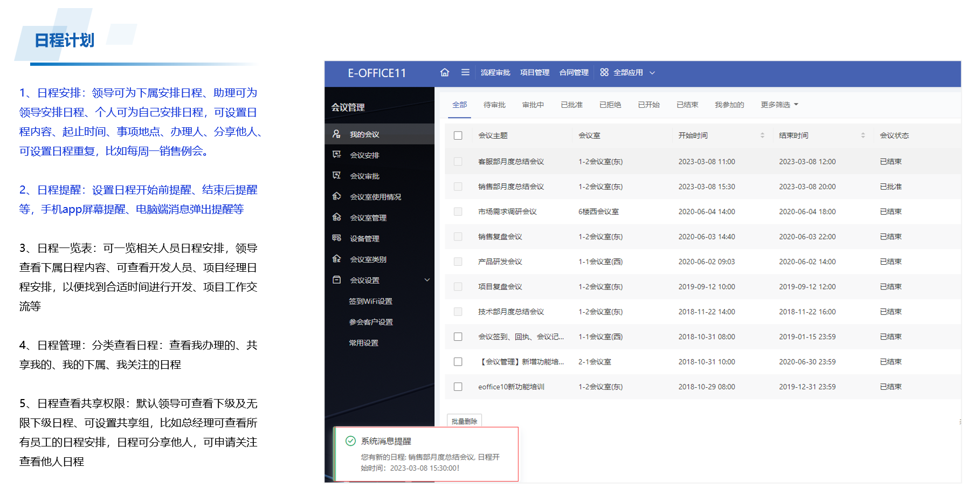Open the 客服部月度总结会议 meeting entry
This screenshot has height=488, width=980.
coord(511,161)
